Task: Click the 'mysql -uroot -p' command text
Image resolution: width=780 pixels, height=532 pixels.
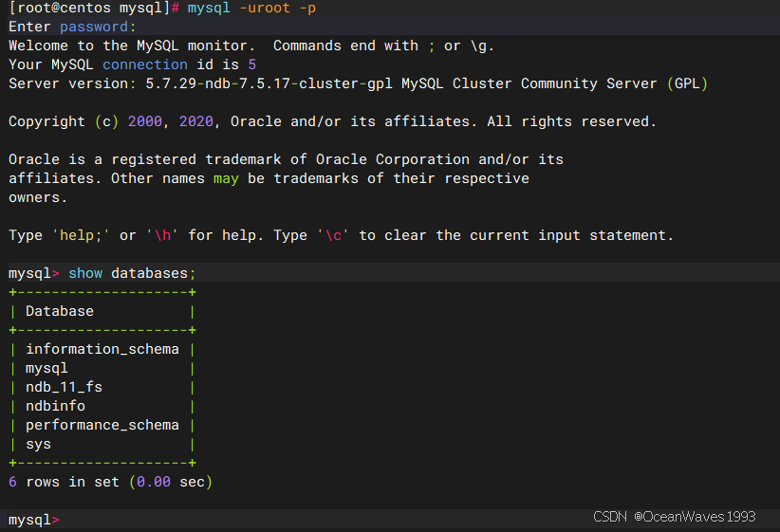Action: pyautogui.click(x=251, y=8)
